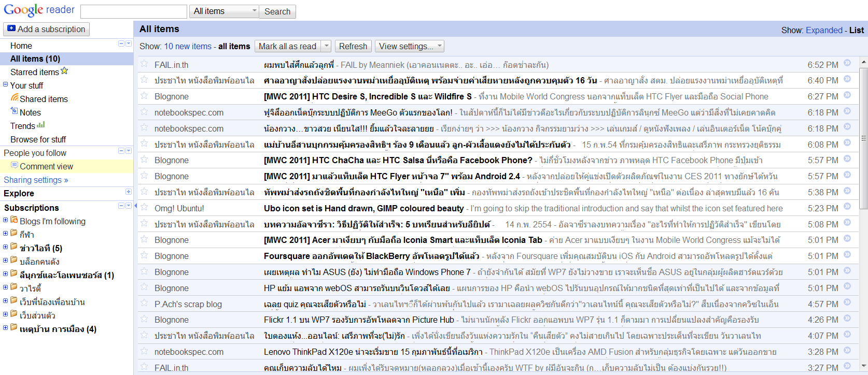The height and width of the screenshot is (375, 868).
Task: Star the HTC Flyer tablet article
Action: [144, 176]
